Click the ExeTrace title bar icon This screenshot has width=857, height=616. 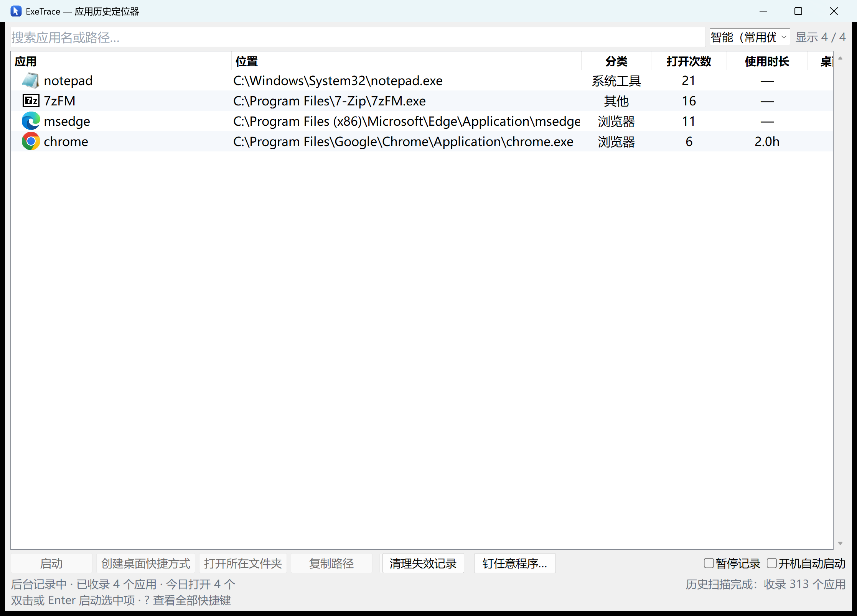16,11
